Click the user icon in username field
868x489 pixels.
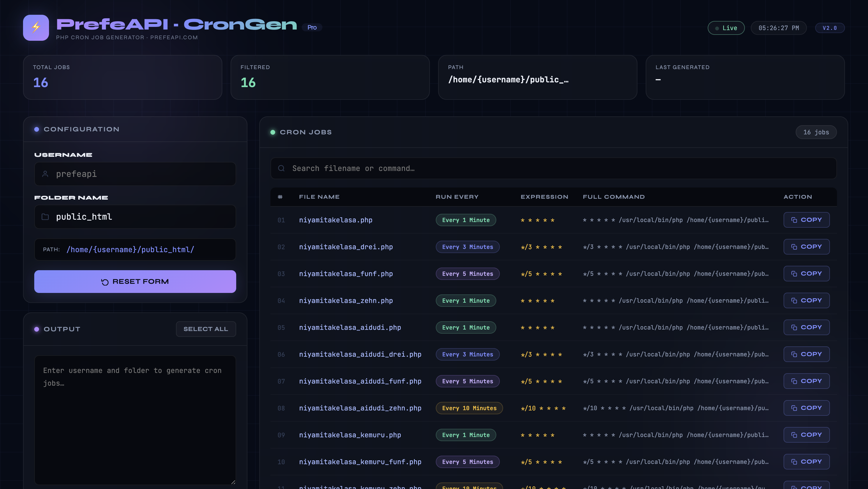tap(45, 174)
